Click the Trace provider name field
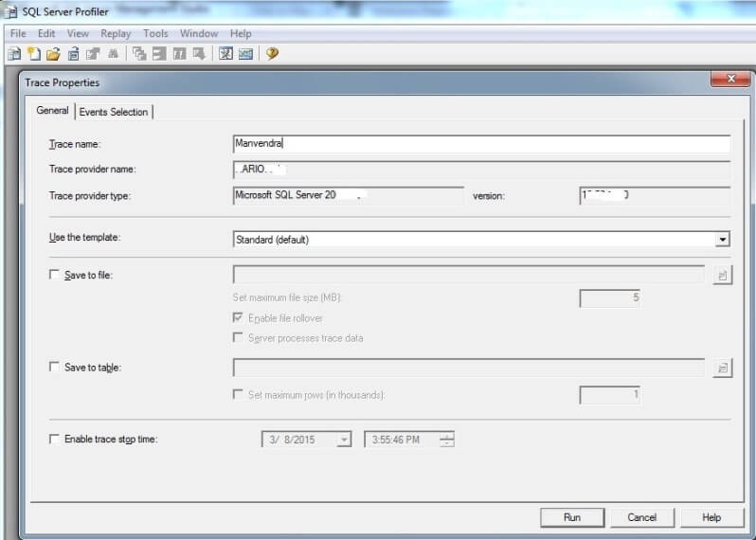This screenshot has width=756, height=540. pyautogui.click(x=481, y=170)
